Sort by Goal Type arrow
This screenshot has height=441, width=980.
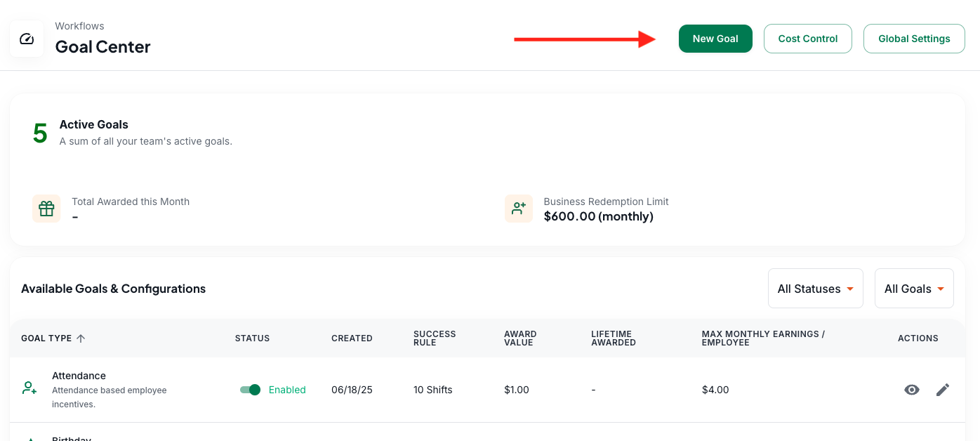[x=81, y=338]
